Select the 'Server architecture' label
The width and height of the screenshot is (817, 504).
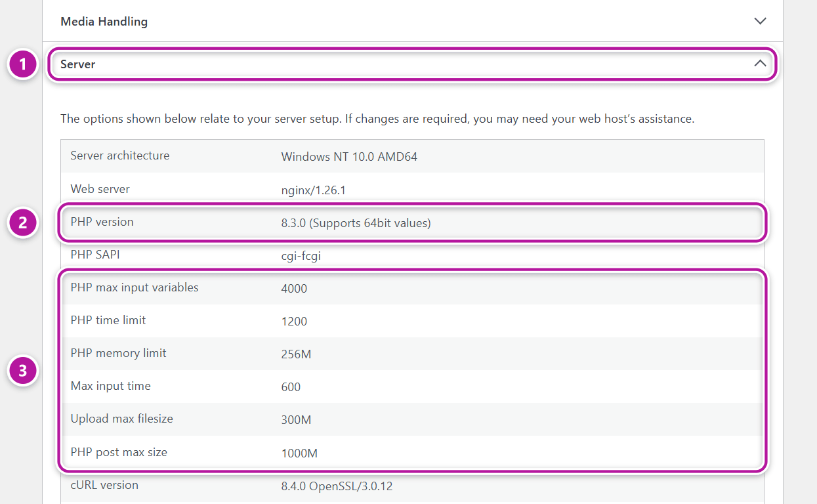click(x=120, y=156)
